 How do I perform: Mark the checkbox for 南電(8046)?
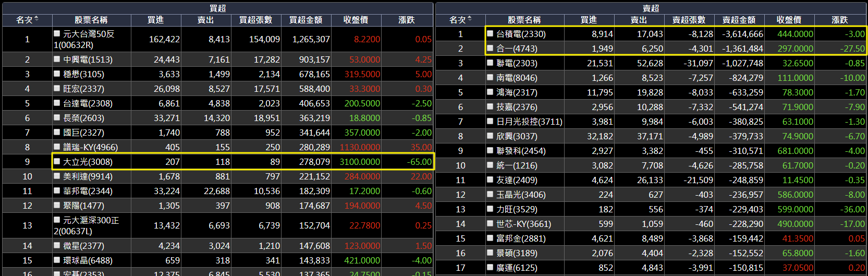pos(490,77)
